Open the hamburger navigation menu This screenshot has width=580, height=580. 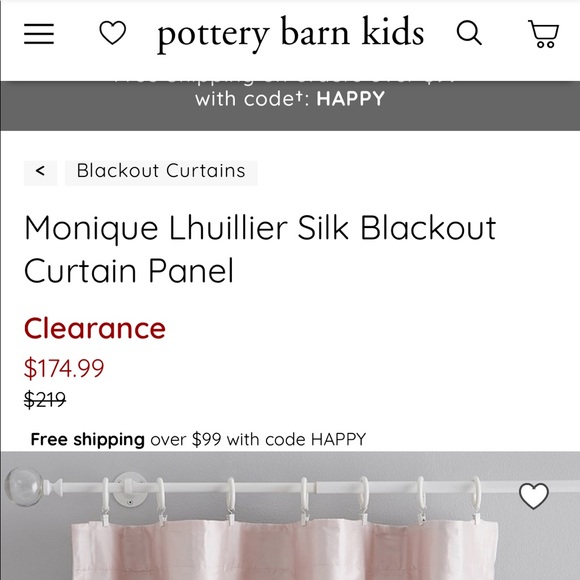[39, 34]
